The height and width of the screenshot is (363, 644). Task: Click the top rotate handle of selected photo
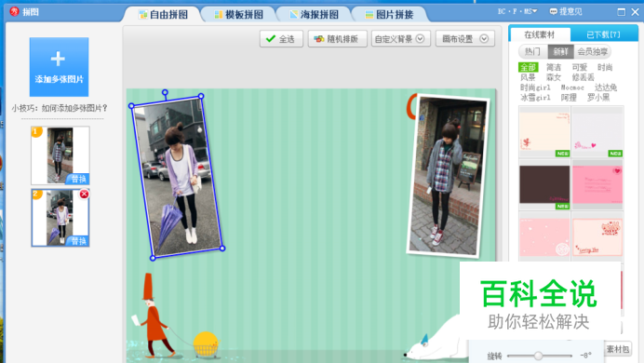pyautogui.click(x=165, y=92)
